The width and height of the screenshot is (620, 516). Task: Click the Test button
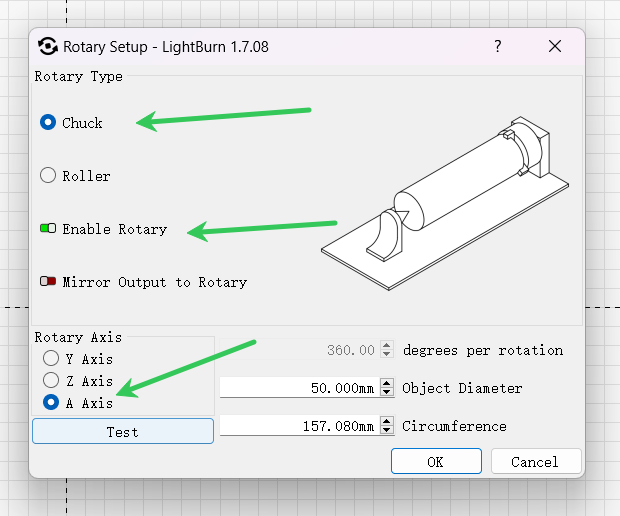pyautogui.click(x=123, y=431)
